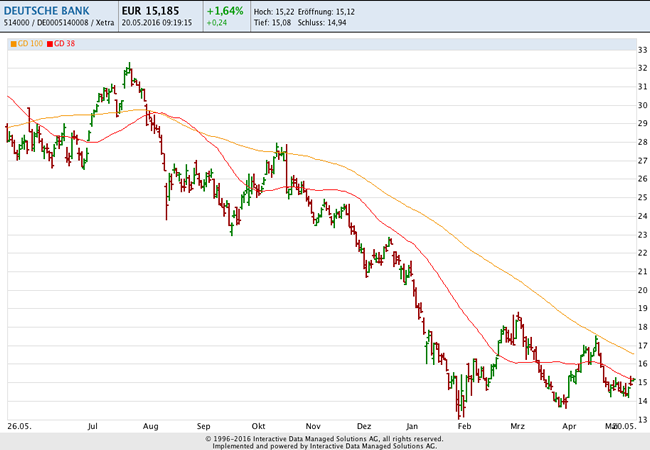Click the Jul month axis label

click(92, 426)
